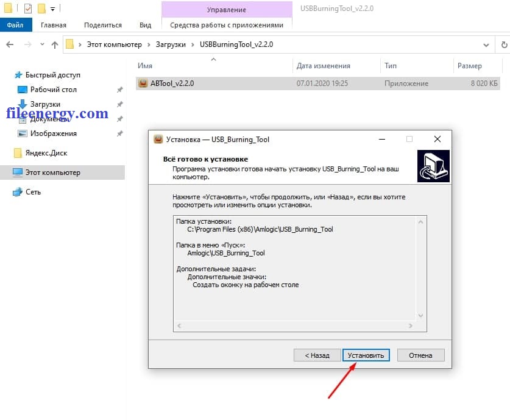Image resolution: width=510 pixels, height=420 pixels.
Task: Click the Explorer forward arrow
Action: [x=28, y=44]
